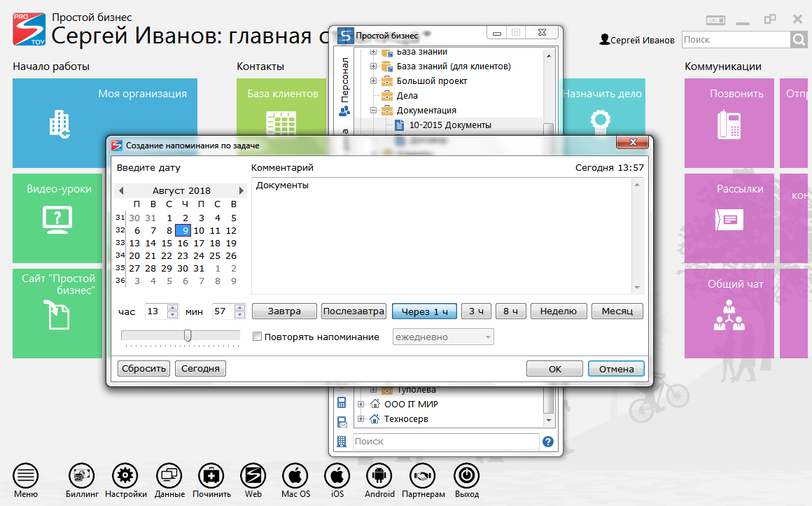Switch to the Персонал vertical tab
The image size is (812, 506).
[x=344, y=86]
